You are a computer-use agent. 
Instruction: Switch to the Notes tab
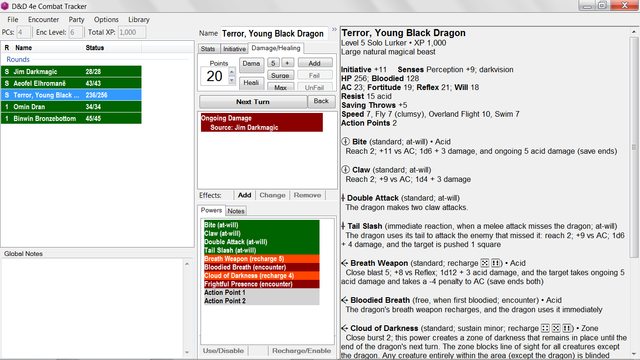coord(236,211)
